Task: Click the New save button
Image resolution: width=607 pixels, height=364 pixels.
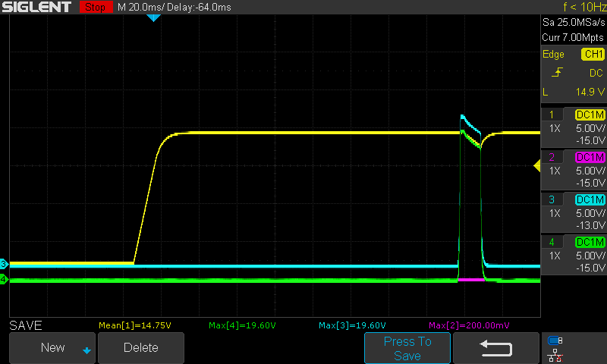Action: [52, 348]
